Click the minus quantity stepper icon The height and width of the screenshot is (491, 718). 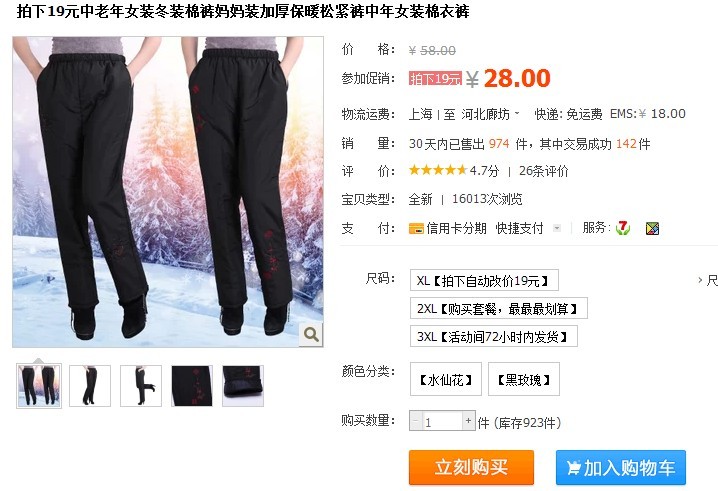pos(415,420)
